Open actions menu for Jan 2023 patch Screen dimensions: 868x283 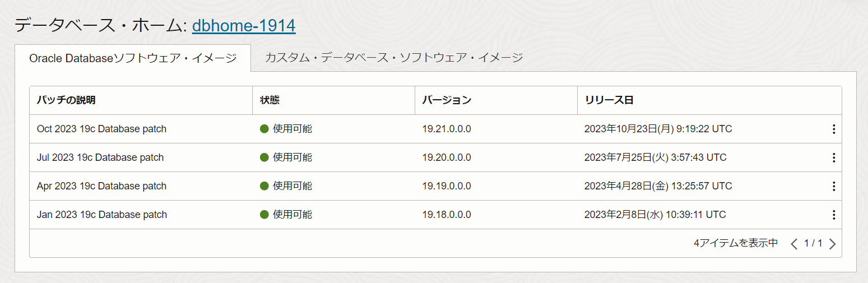[833, 215]
